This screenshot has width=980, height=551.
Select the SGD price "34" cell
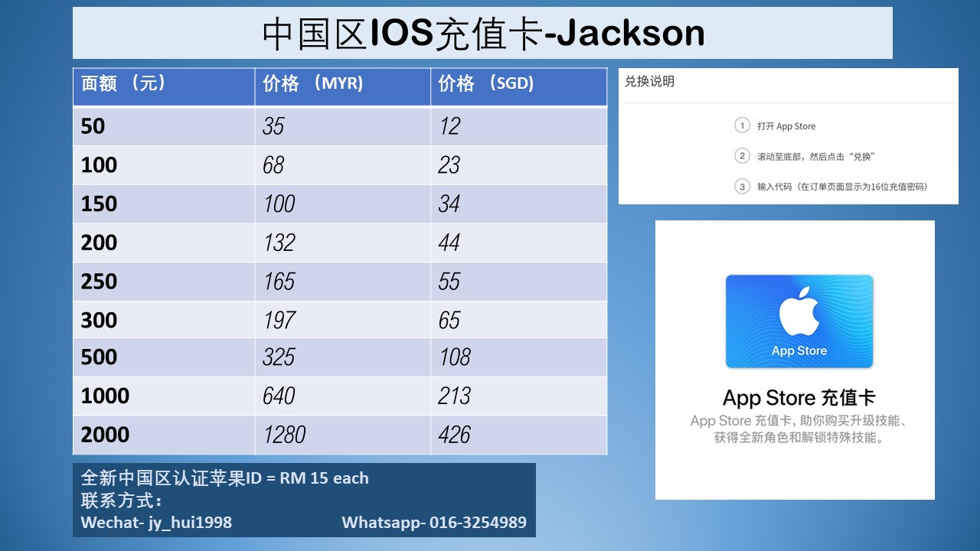(519, 204)
